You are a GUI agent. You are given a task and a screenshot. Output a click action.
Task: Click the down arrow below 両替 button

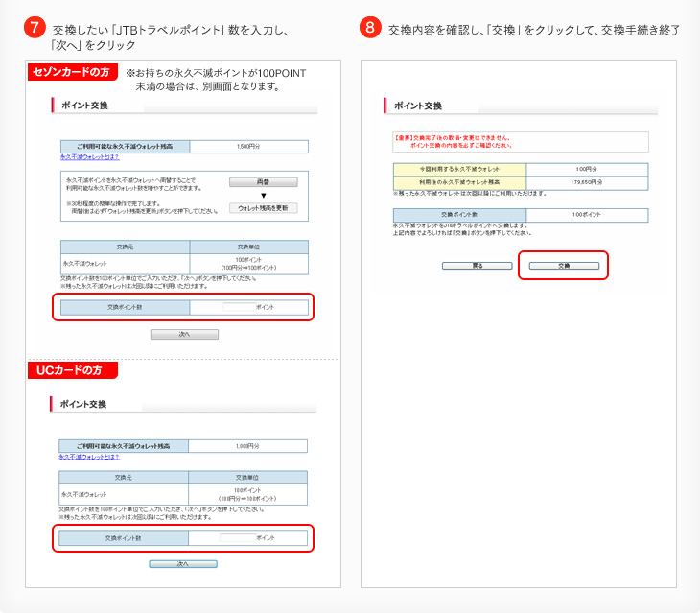pyautogui.click(x=263, y=195)
